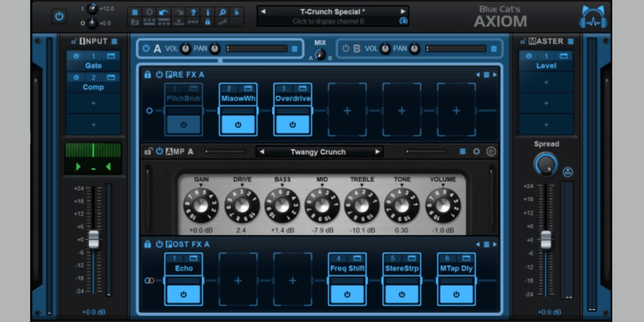Open the main menu icon in toolbar
This screenshot has width=644, height=322.
tap(135, 12)
